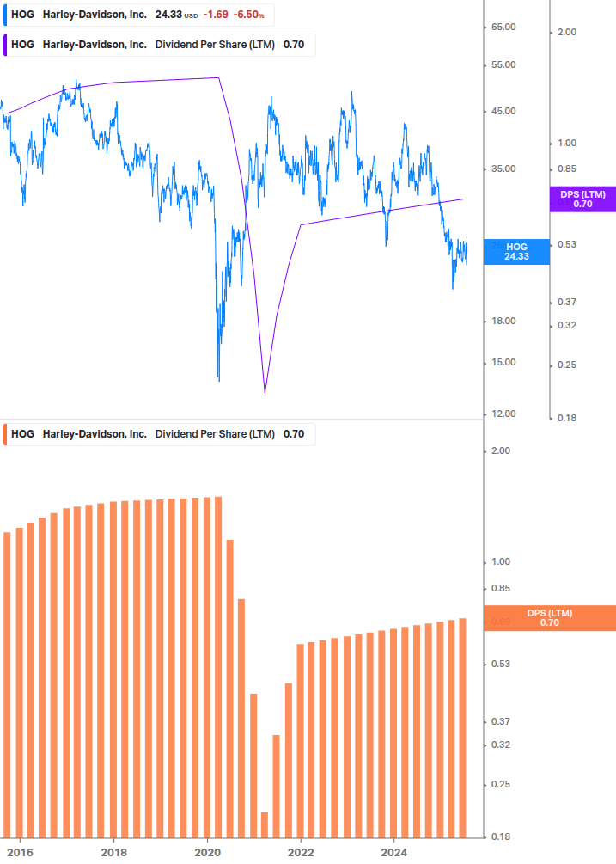Click the 2018 label on the time axis
Viewport: 616px width, 864px height.
114,853
